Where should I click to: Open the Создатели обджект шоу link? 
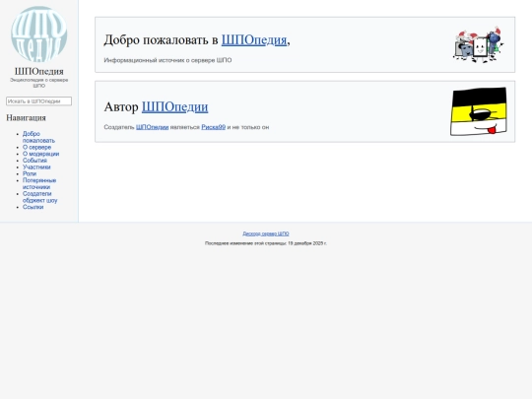[40, 197]
